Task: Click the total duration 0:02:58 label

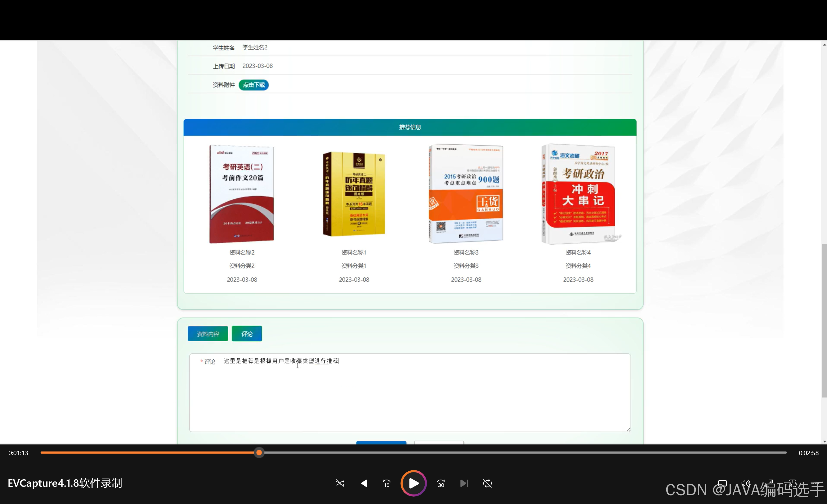Action: pyautogui.click(x=808, y=453)
